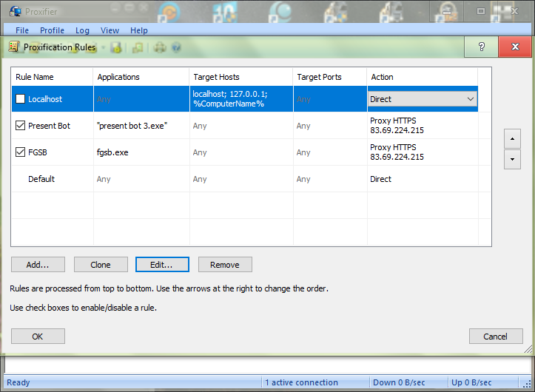Click the 1 active connection status entry
535x392 pixels.
302,382
